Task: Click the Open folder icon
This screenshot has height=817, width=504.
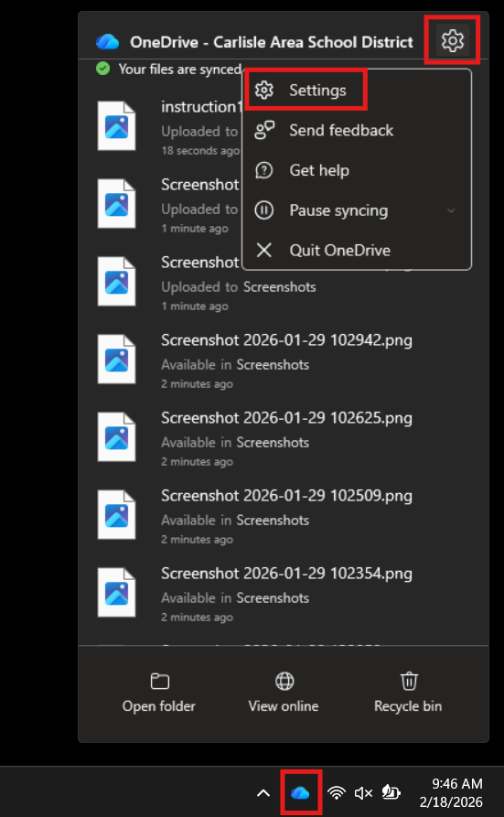Action: pyautogui.click(x=159, y=681)
